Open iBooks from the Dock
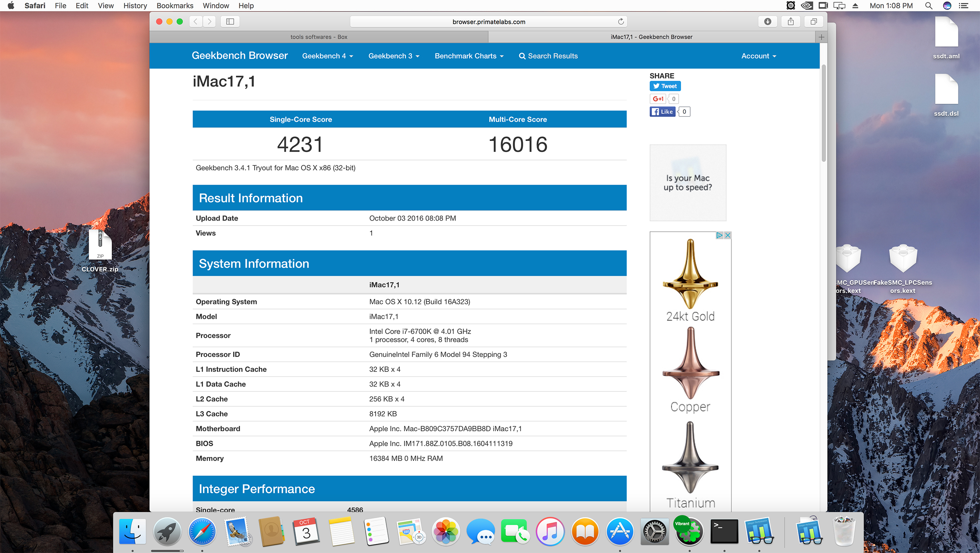The height and width of the screenshot is (553, 980). (585, 532)
